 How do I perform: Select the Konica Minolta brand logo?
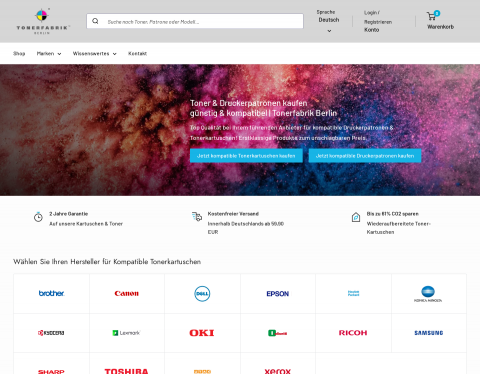[x=428, y=294]
